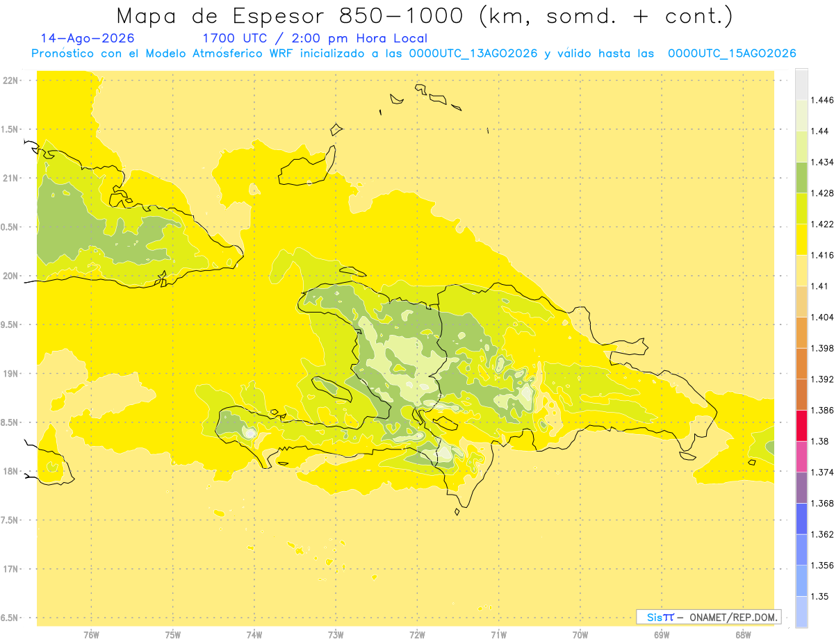Click the legend value '1.398'
This screenshot has height=644, width=834.
tap(822, 348)
